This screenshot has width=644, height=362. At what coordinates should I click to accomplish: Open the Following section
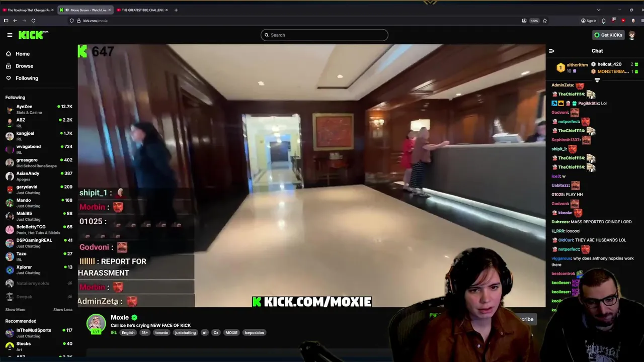pyautogui.click(x=27, y=78)
